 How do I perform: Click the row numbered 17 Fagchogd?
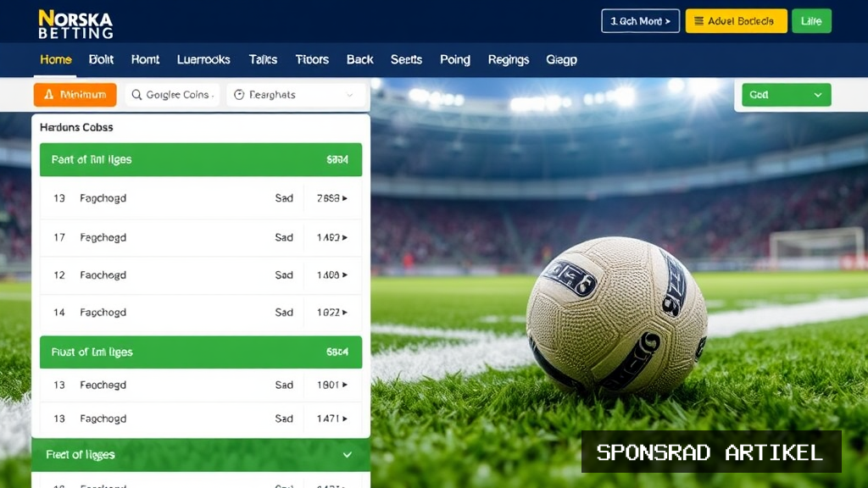(201, 237)
